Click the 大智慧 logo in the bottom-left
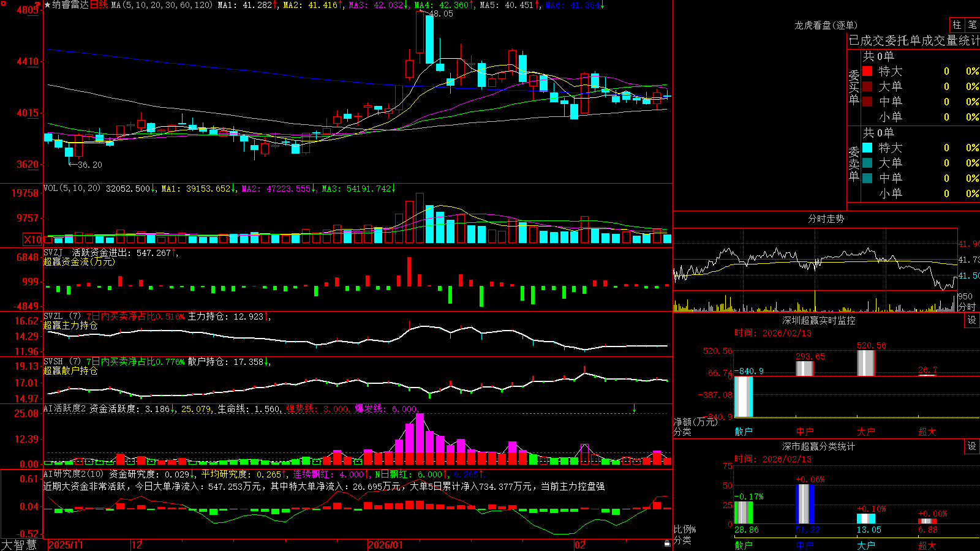The height and width of the screenshot is (551, 980). tap(19, 545)
